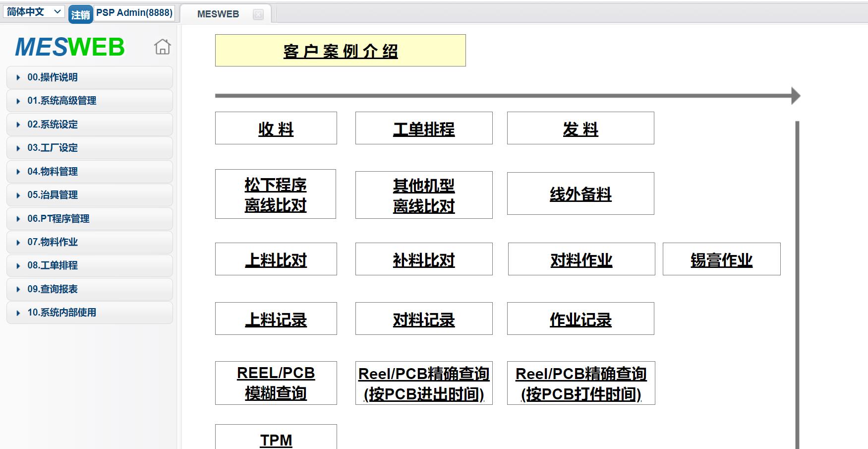The height and width of the screenshot is (449, 868).
Task: Go to the MESWEB home icon
Action: coord(162,47)
